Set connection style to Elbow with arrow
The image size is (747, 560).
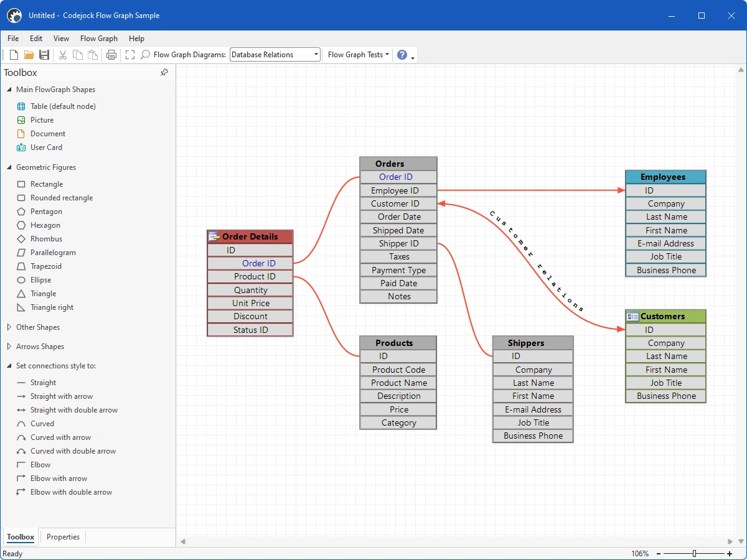[x=59, y=478]
